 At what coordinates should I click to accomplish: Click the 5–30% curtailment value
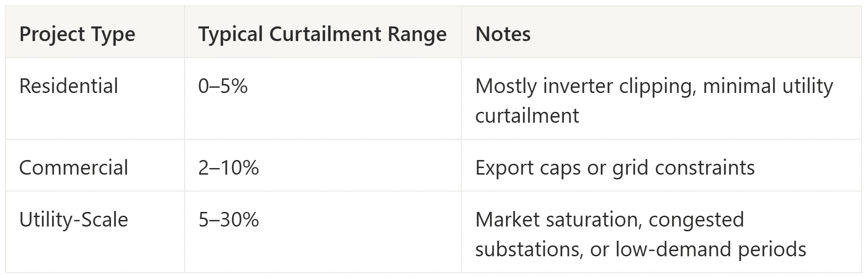tap(228, 220)
